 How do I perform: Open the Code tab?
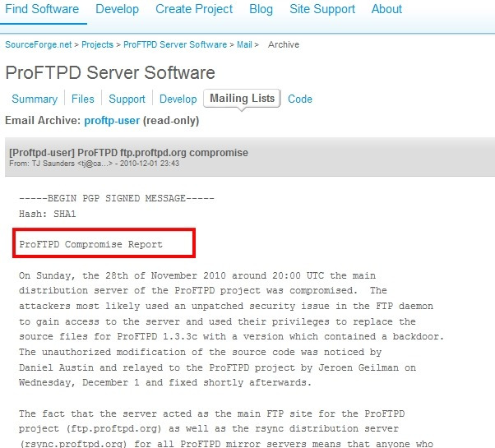pos(300,99)
